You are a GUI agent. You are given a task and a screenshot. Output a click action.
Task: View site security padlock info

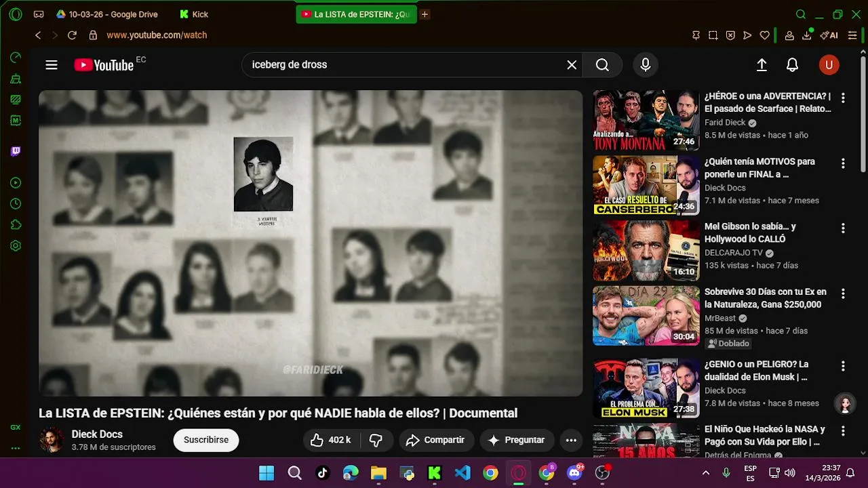click(x=93, y=35)
